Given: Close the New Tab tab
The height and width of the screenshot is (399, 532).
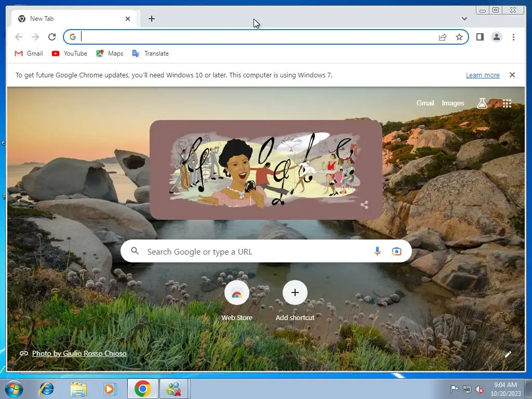Looking at the screenshot, I should pyautogui.click(x=128, y=19).
